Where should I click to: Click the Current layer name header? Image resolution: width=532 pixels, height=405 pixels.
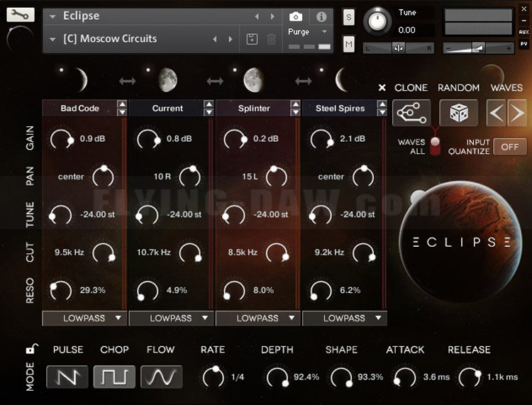click(167, 109)
